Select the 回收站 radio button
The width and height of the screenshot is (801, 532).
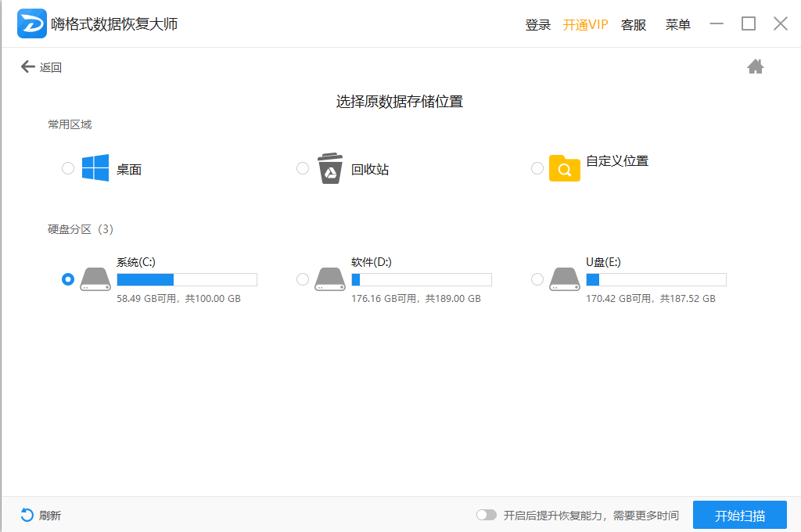tap(303, 167)
